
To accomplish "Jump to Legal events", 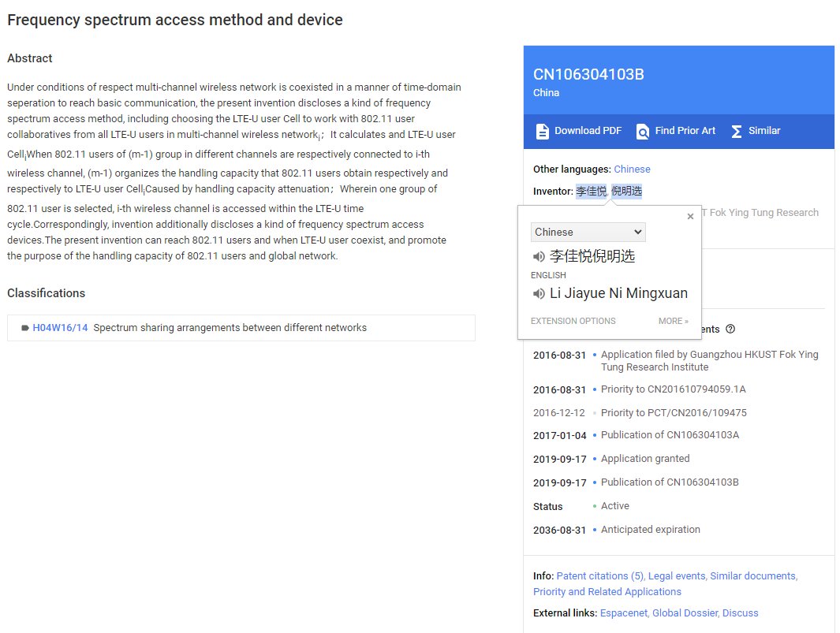I will (677, 575).
